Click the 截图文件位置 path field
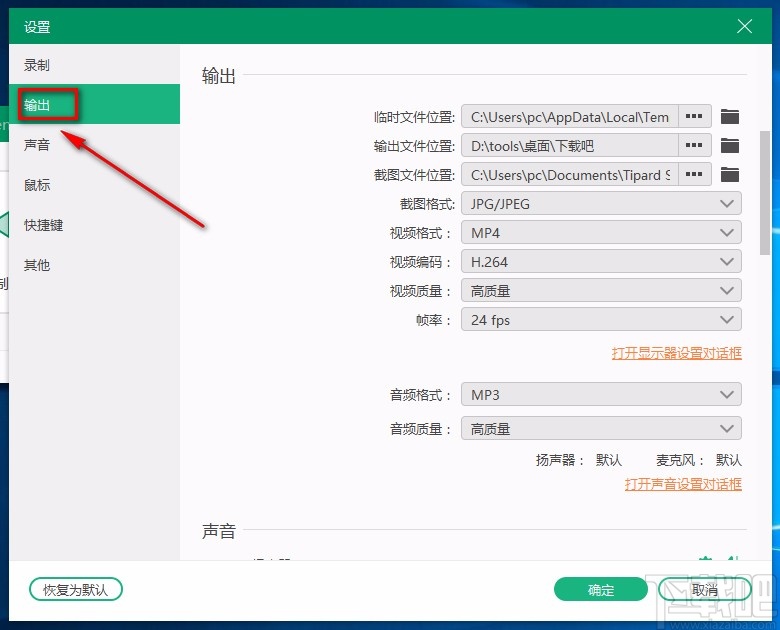 tap(570, 174)
